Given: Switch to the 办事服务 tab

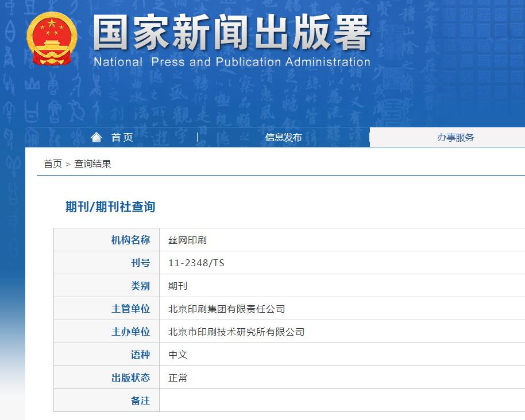Looking at the screenshot, I should pyautogui.click(x=455, y=137).
